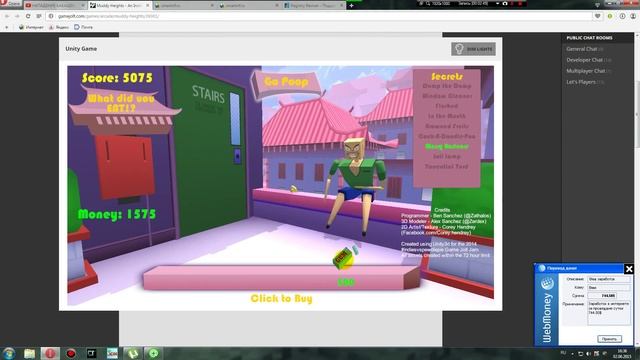Click the Flushed secret entry
The height and width of the screenshot is (360, 640).
[447, 106]
